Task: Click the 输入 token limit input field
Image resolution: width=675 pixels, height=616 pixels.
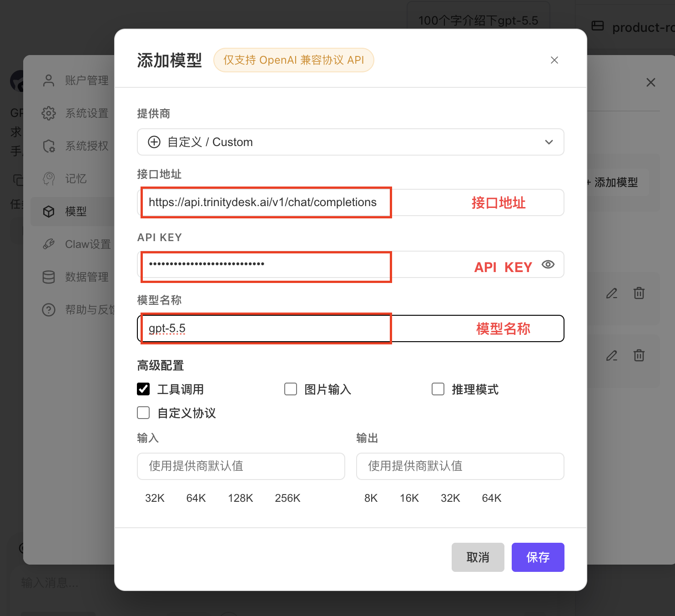Action: (241, 466)
